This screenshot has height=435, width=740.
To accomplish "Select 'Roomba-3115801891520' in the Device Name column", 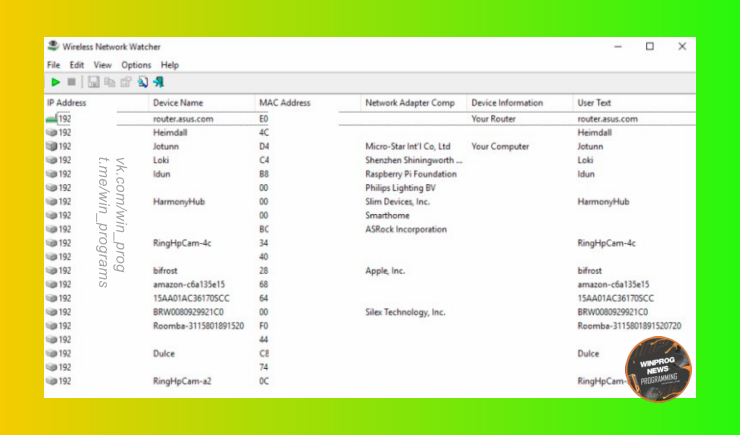I will pyautogui.click(x=198, y=326).
